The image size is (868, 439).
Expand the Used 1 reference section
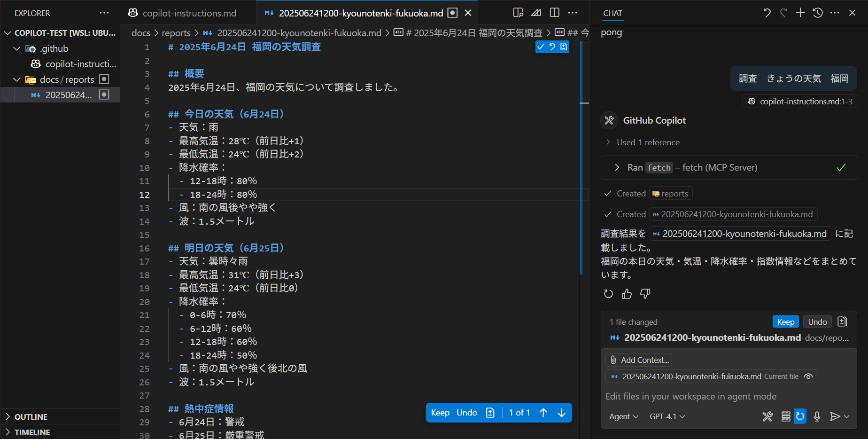pos(648,142)
